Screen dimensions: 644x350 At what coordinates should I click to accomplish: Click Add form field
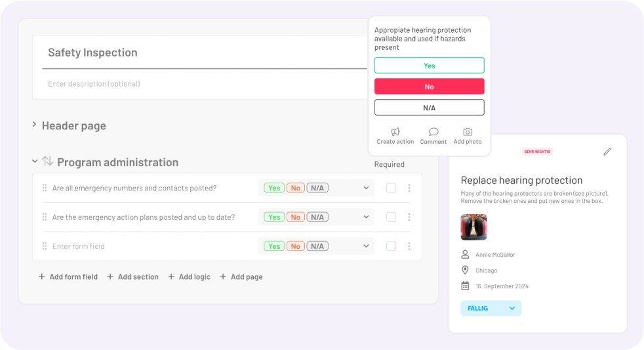(68, 277)
